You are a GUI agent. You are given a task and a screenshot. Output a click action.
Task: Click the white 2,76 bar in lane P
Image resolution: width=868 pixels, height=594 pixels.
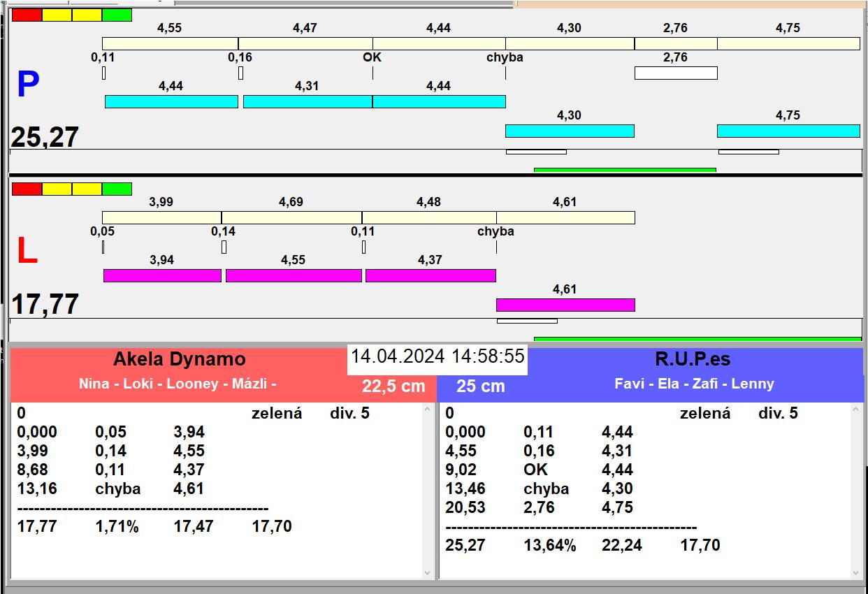(675, 73)
